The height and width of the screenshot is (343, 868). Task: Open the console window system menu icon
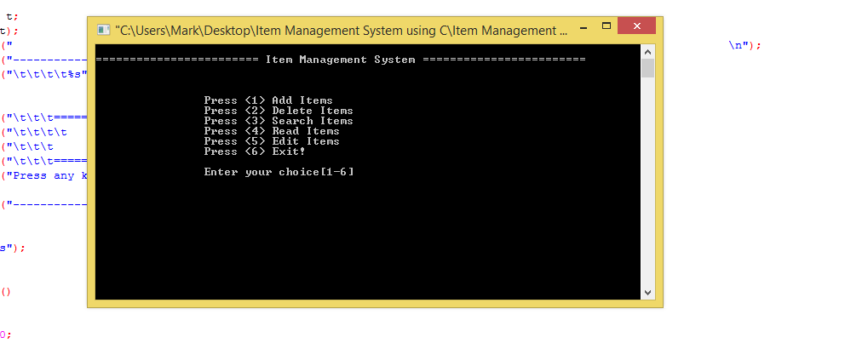pyautogui.click(x=104, y=30)
